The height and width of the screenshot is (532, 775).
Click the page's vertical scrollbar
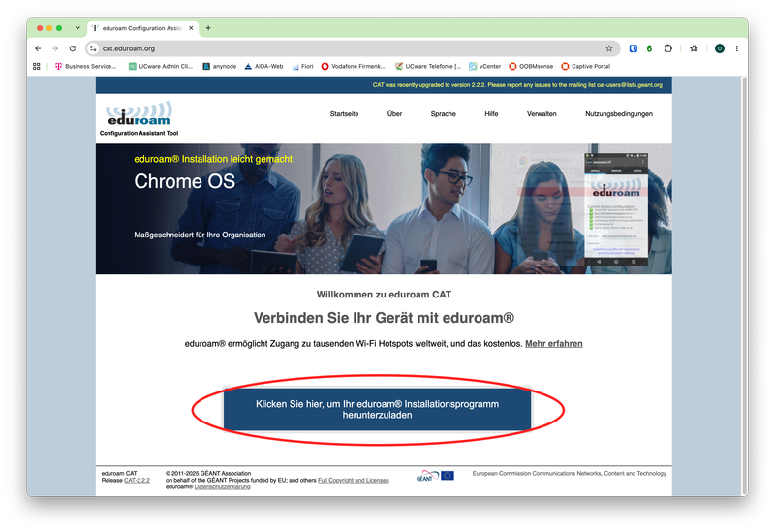coord(744,284)
